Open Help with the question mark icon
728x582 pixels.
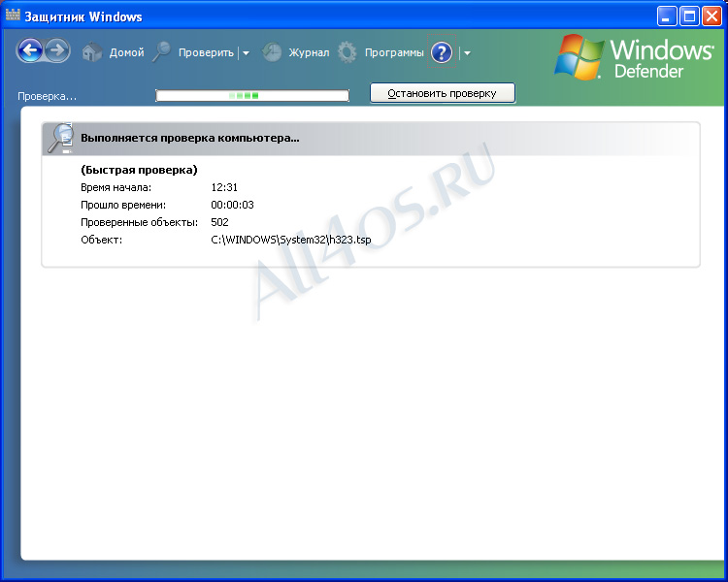[441, 52]
